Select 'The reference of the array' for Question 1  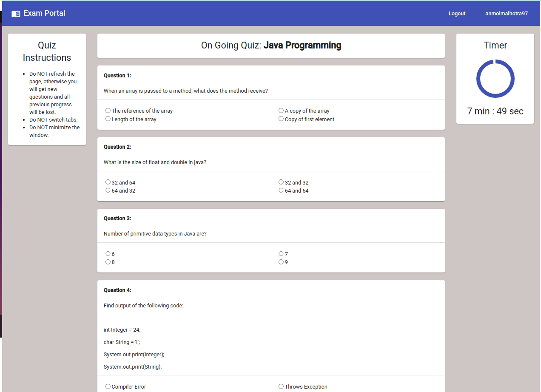coord(108,110)
